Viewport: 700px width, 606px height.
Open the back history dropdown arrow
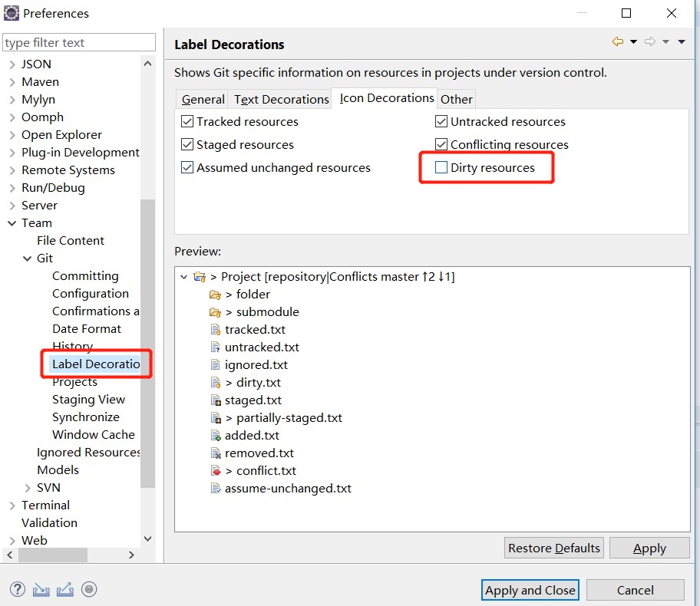633,42
